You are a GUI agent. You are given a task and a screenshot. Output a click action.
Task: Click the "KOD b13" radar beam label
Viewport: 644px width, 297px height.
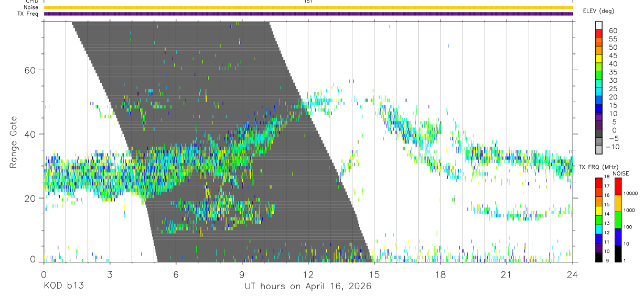63,286
